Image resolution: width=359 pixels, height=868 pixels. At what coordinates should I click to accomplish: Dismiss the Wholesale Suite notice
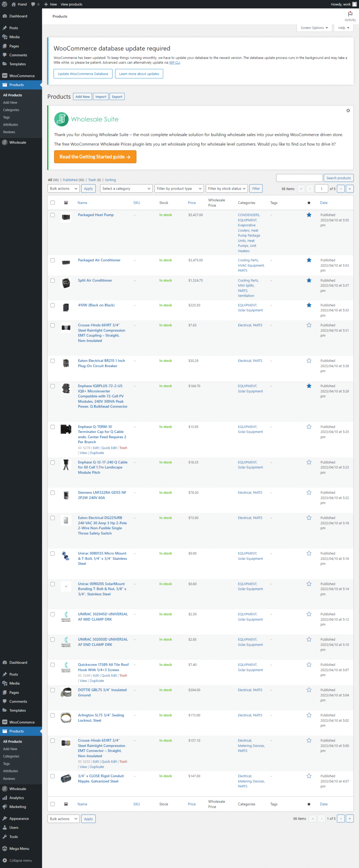pos(348,111)
